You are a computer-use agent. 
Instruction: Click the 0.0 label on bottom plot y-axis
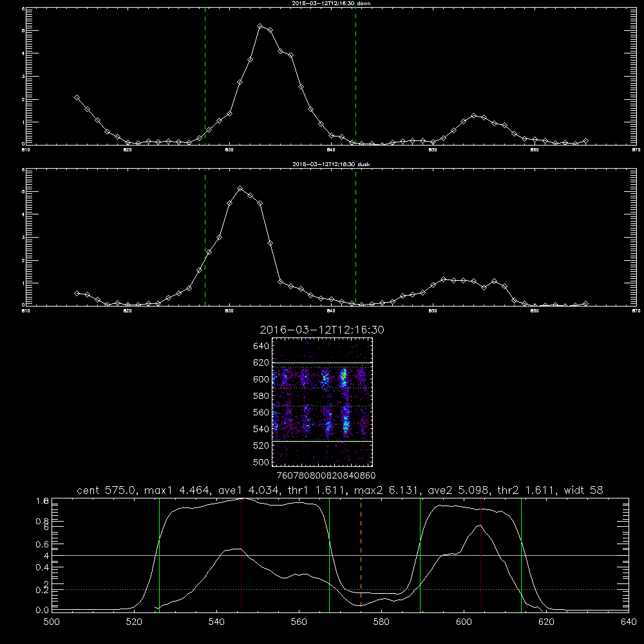tap(42, 611)
